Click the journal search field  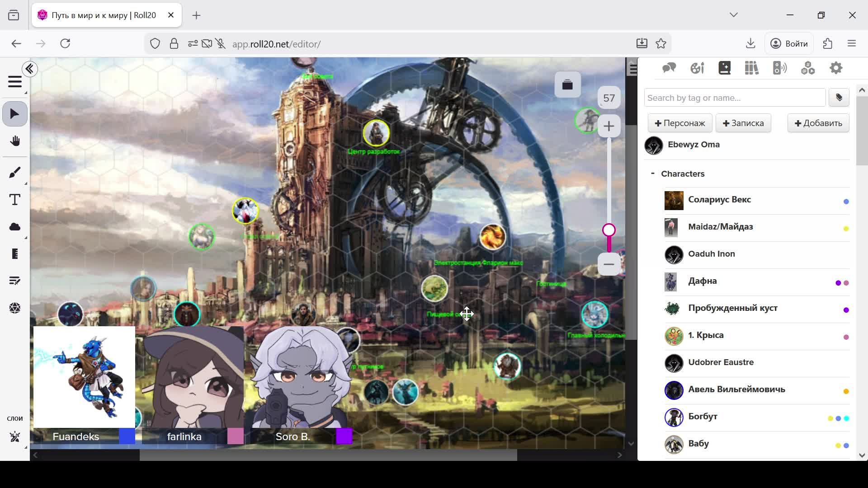coord(735,98)
